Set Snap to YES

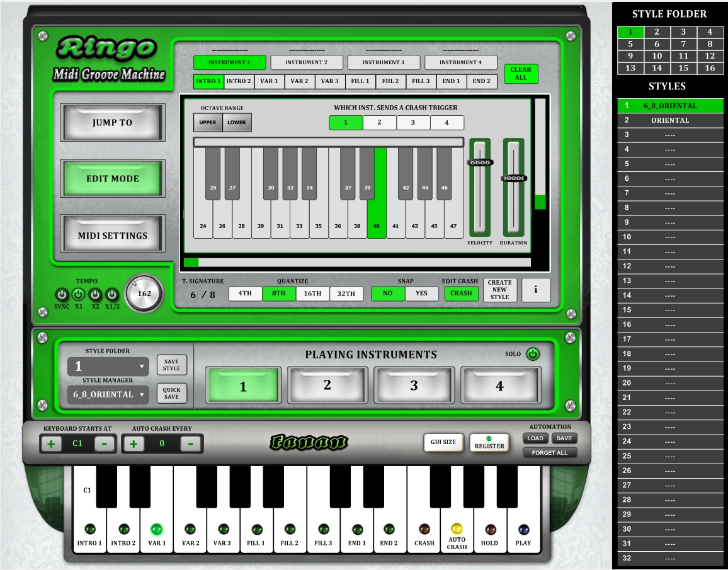[421, 294]
